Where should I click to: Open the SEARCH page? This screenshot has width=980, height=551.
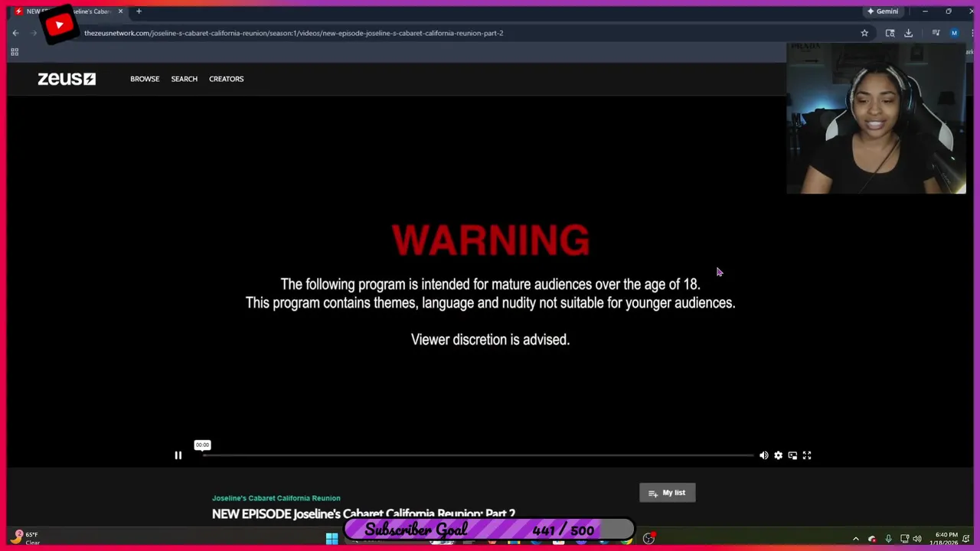(x=184, y=79)
